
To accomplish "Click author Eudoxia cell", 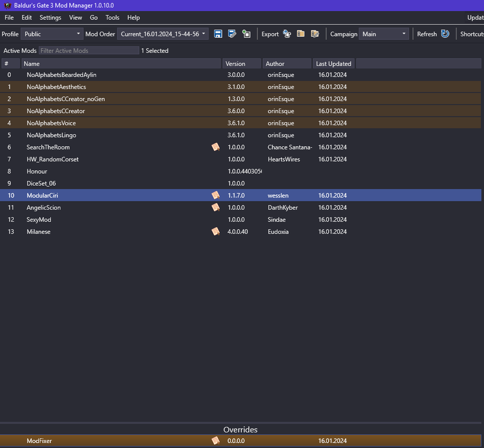I will pos(278,231).
